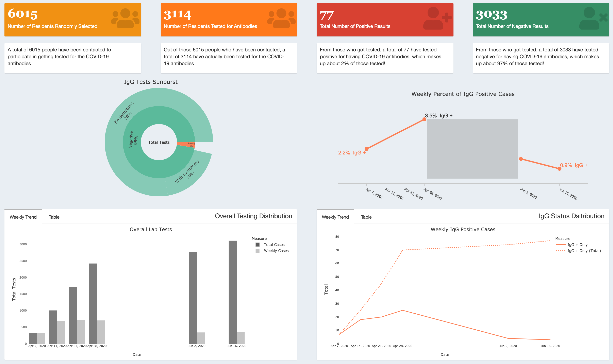Toggle the Weekly Cases legend entry
Image resolution: width=613 pixels, height=364 pixels.
click(272, 251)
